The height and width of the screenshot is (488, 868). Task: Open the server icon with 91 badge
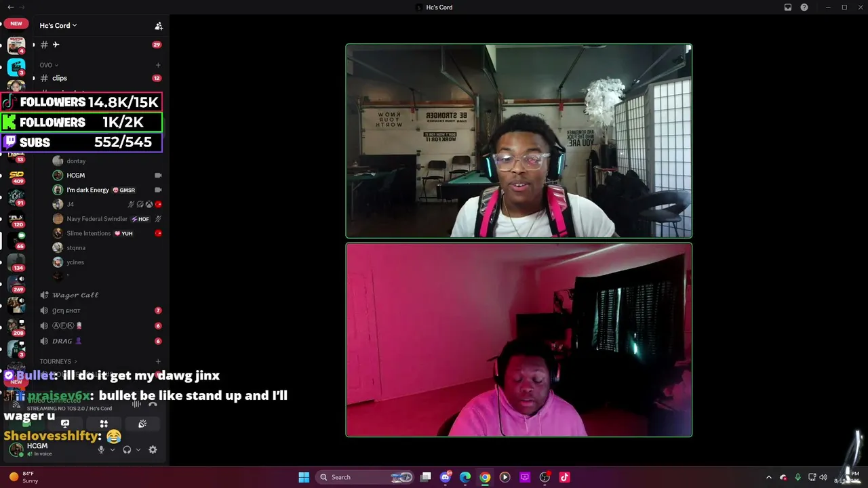pyautogui.click(x=16, y=198)
